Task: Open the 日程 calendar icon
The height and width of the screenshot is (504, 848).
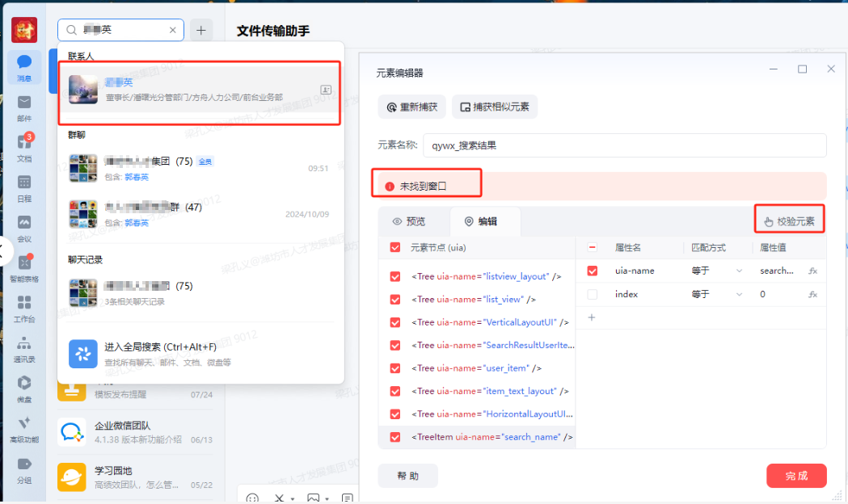Action: pyautogui.click(x=24, y=188)
